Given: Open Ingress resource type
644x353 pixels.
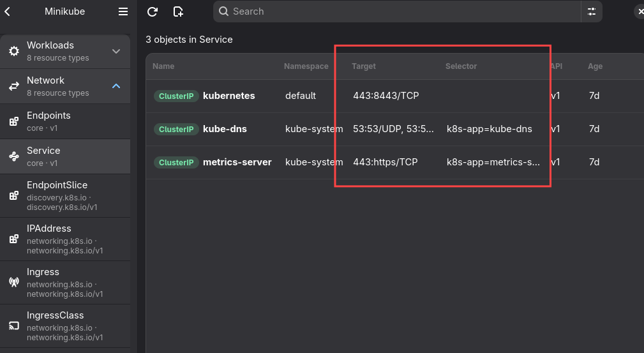Looking at the screenshot, I should click(65, 282).
